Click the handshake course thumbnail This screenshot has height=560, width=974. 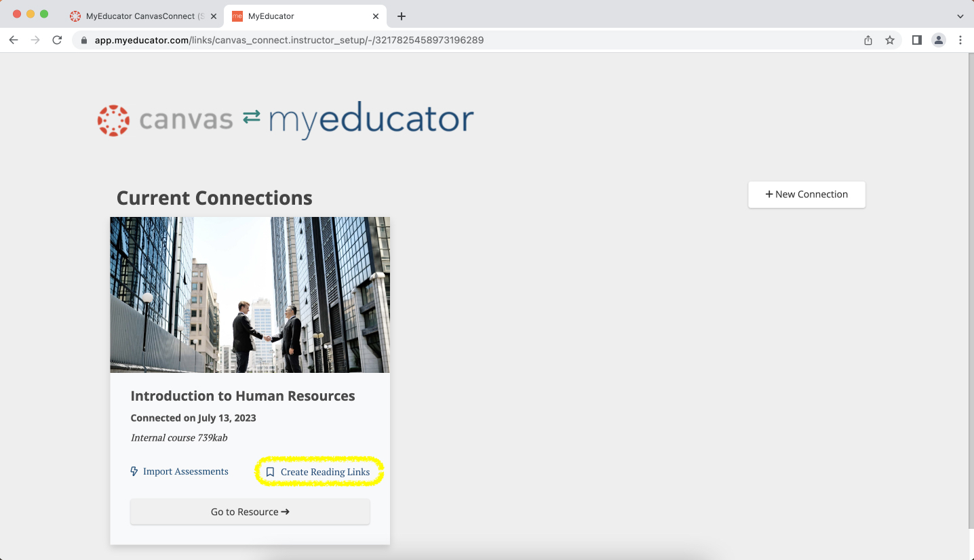tap(250, 295)
